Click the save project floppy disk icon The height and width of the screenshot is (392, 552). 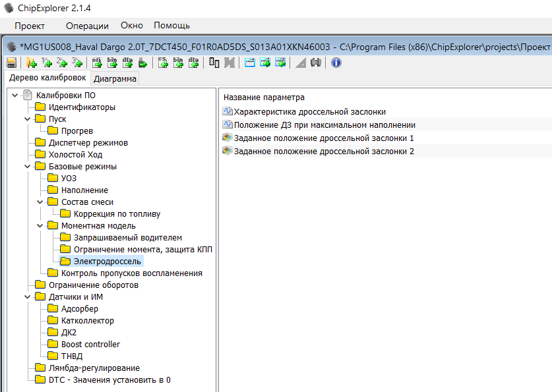[11, 63]
